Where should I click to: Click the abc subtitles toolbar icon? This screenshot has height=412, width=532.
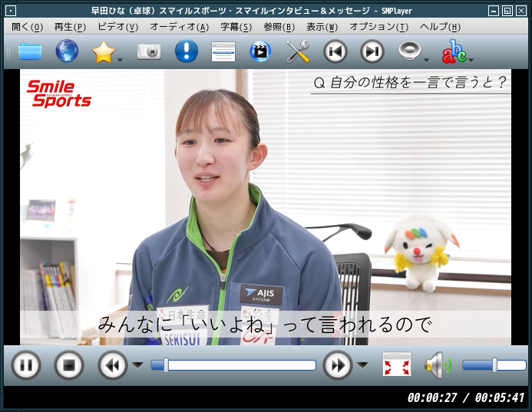pyautogui.click(x=454, y=51)
